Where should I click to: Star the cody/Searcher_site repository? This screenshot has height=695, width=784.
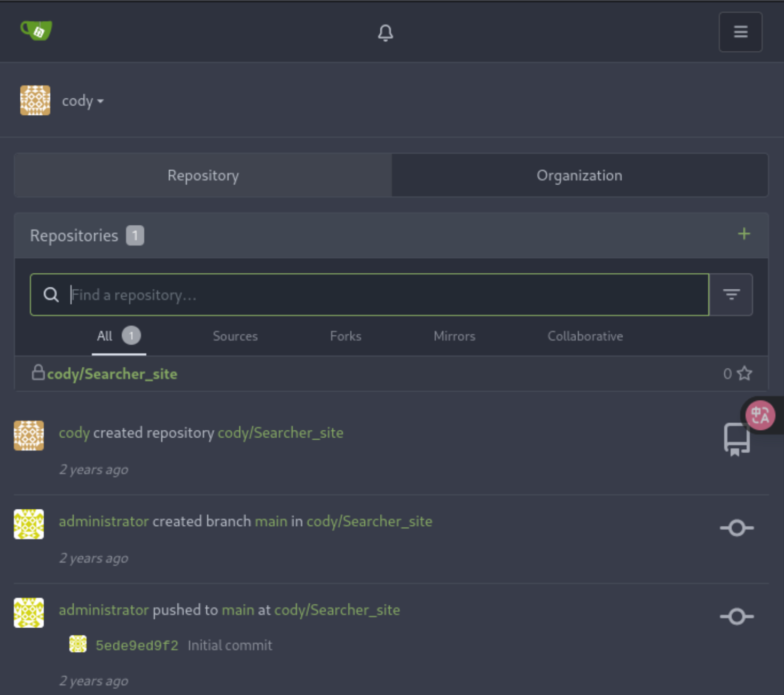[744, 373]
